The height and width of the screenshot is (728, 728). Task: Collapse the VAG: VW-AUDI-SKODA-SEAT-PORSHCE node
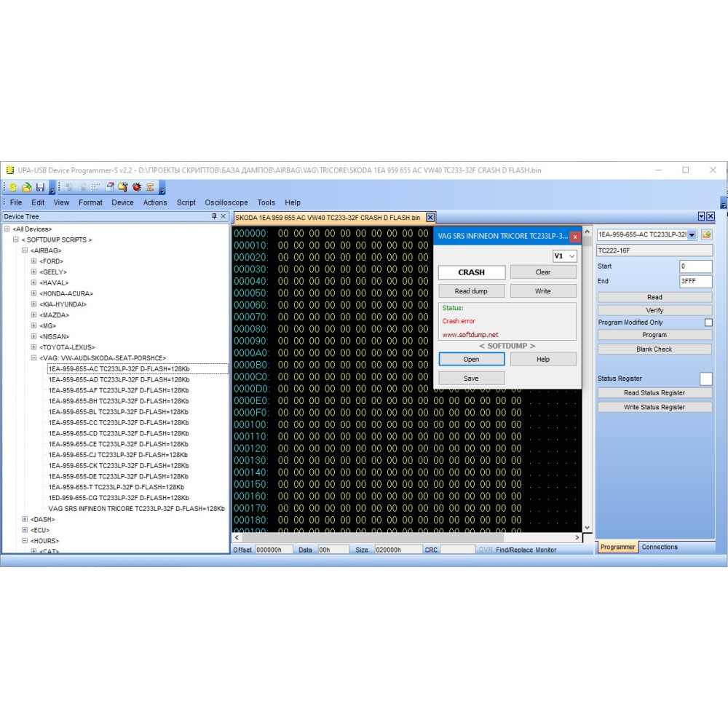[x=33, y=357]
